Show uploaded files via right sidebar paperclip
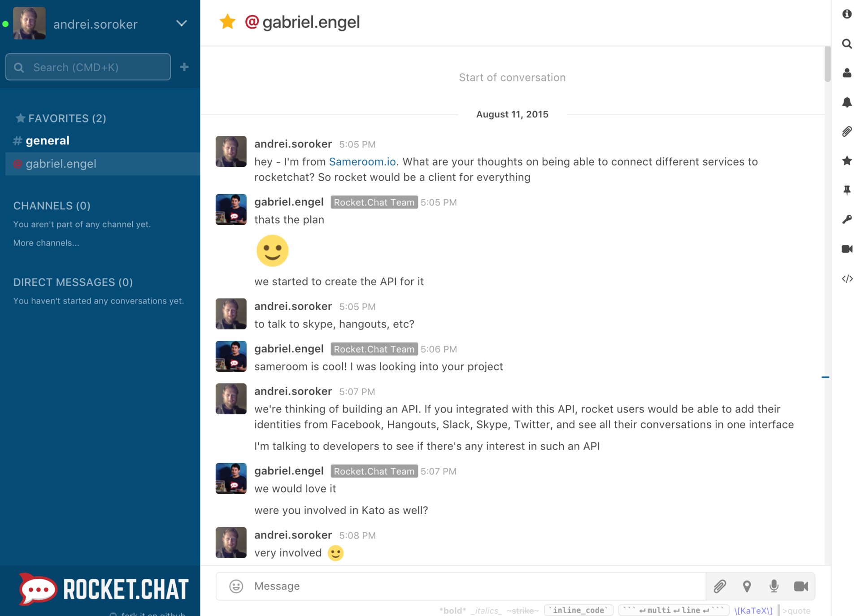The height and width of the screenshot is (616, 861). (x=847, y=131)
